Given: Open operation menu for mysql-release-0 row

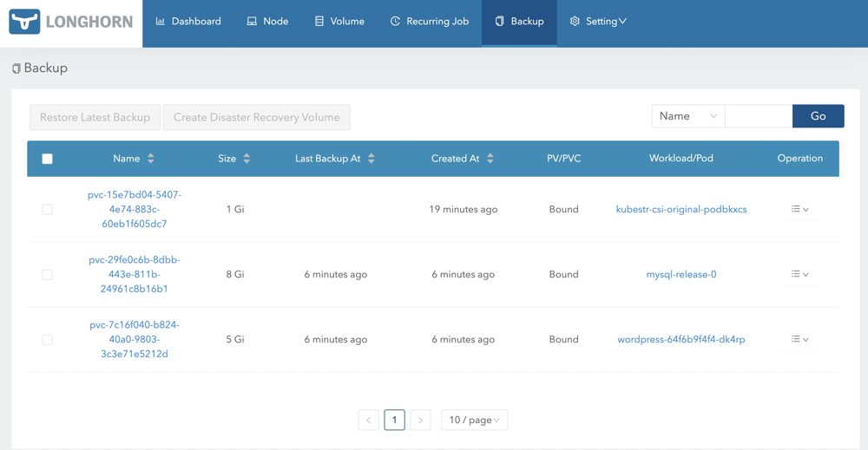Looking at the screenshot, I should 800,274.
